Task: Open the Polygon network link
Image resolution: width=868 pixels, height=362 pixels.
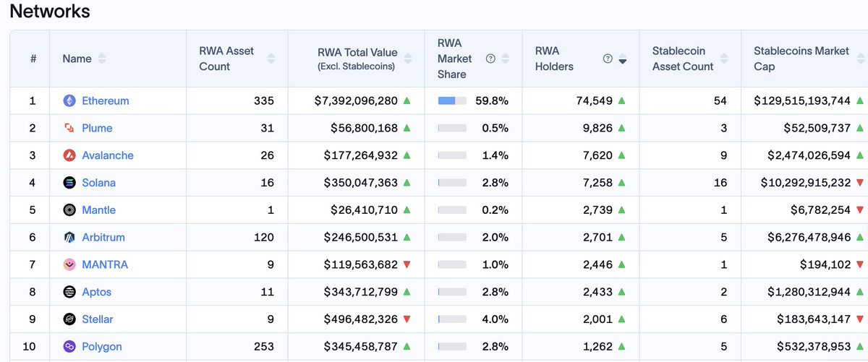Action: [102, 347]
